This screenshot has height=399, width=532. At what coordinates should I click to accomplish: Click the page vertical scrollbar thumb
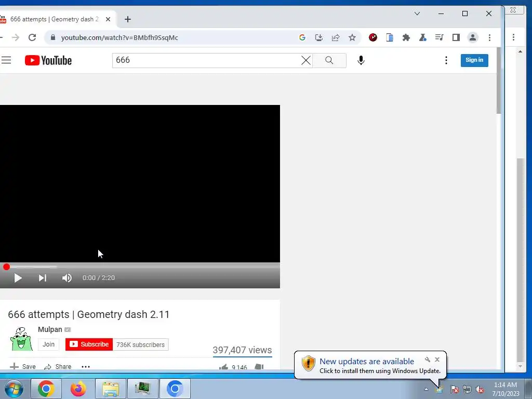click(498, 81)
